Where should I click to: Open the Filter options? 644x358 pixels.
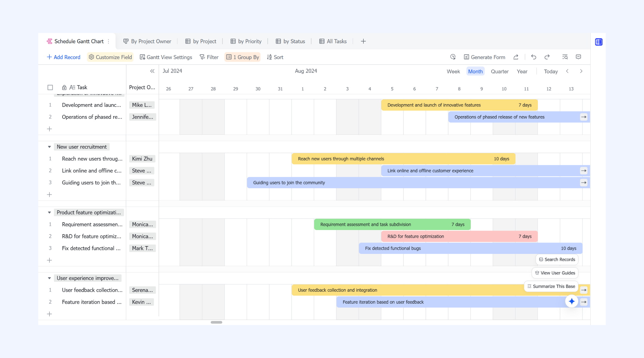[x=209, y=57]
